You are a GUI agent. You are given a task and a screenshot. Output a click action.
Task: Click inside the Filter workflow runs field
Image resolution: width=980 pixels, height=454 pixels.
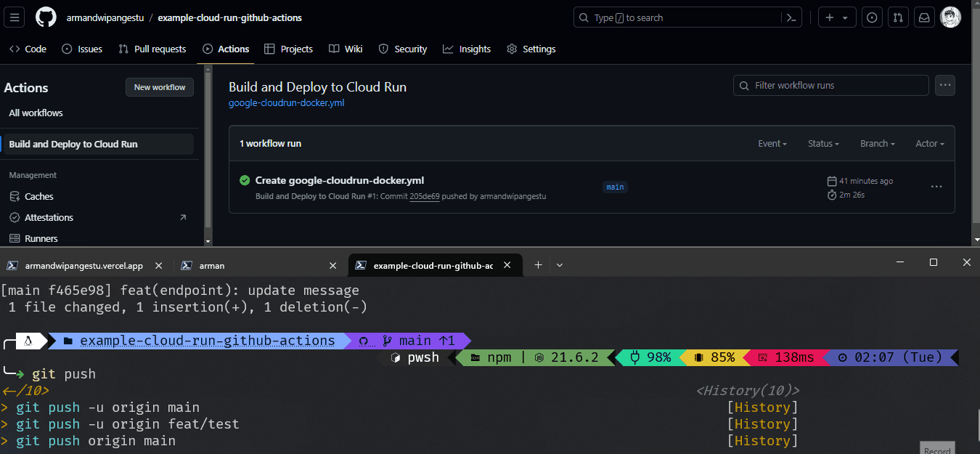pos(830,85)
